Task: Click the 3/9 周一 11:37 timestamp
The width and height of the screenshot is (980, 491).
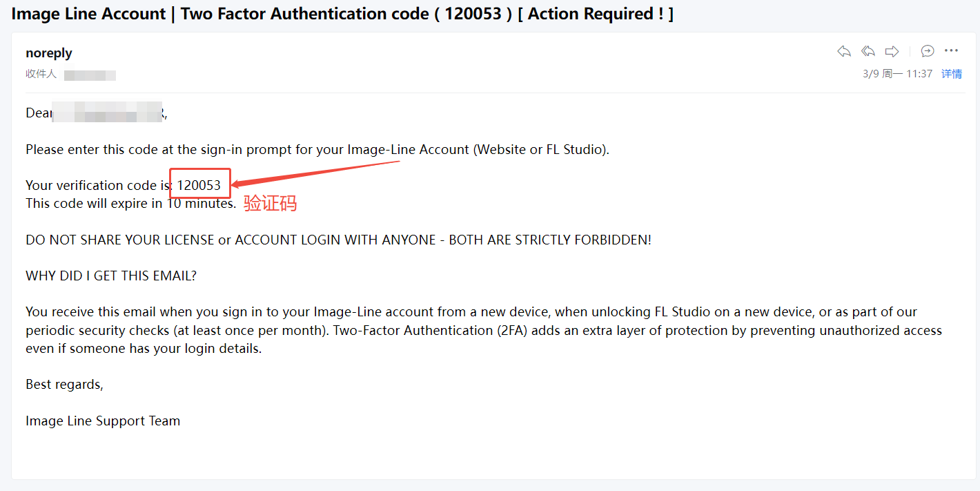Action: 897,73
